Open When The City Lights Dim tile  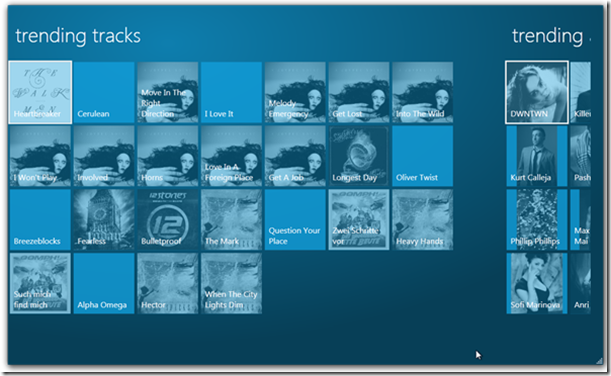coord(231,283)
